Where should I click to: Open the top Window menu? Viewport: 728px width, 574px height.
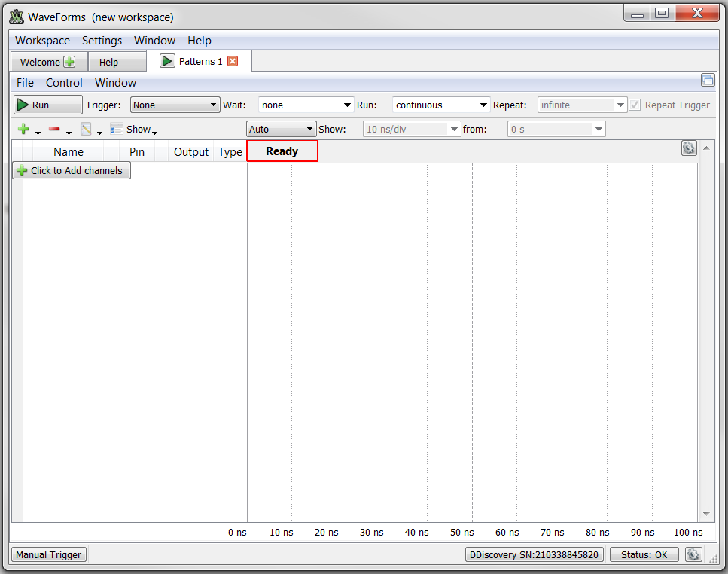point(154,41)
